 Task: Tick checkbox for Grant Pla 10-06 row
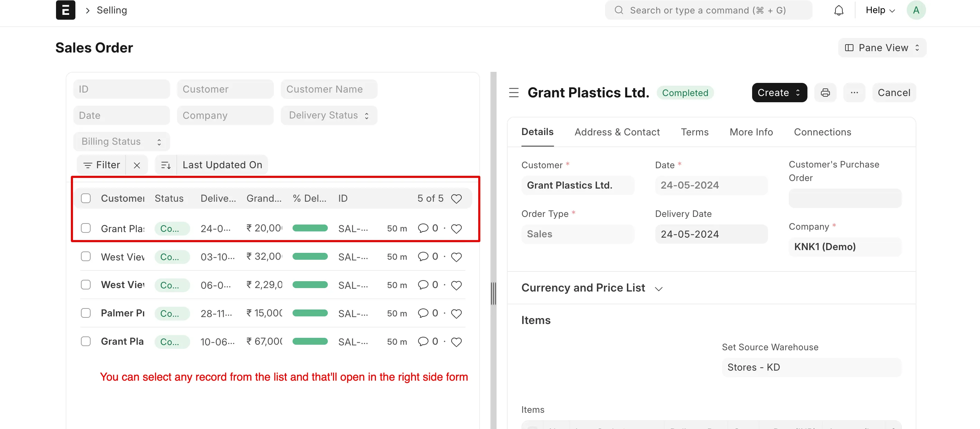point(86,341)
